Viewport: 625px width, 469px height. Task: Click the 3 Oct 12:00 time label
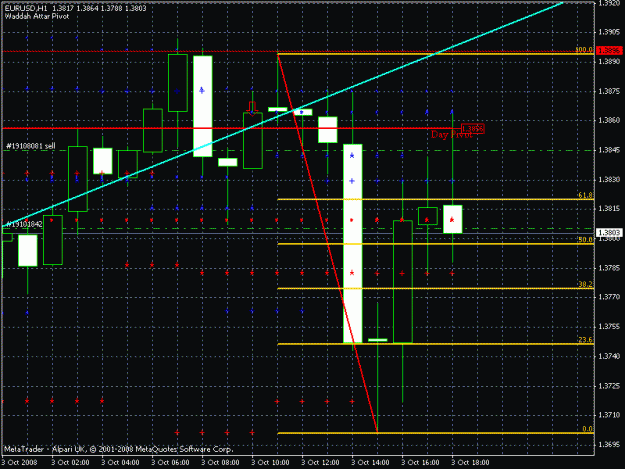coord(320,463)
